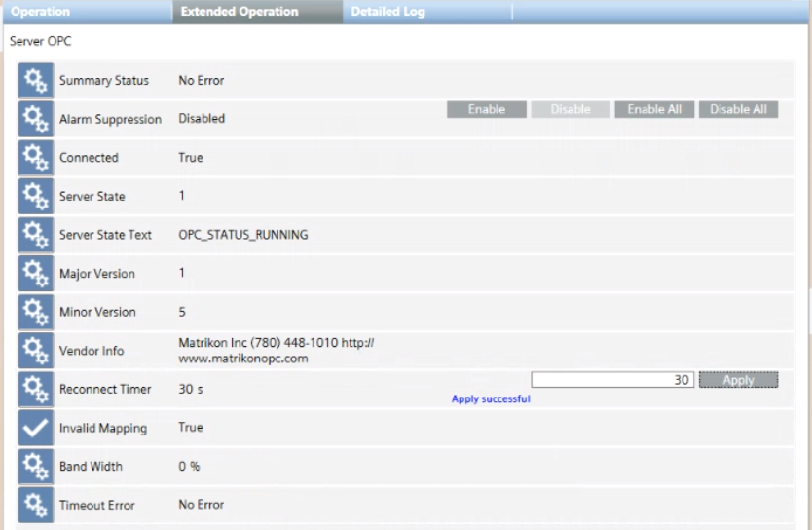Select the Extended Operation tab
The height and width of the screenshot is (530, 812).
click(x=240, y=12)
